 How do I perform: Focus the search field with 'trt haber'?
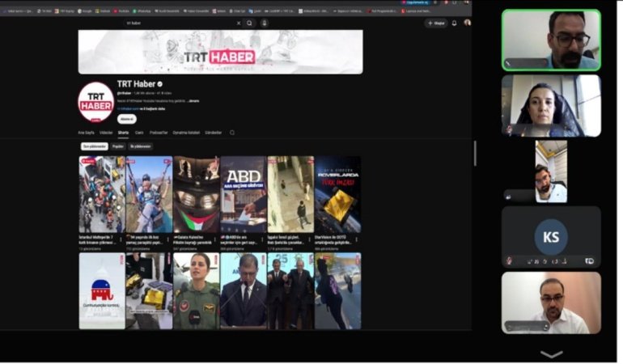pyautogui.click(x=180, y=23)
